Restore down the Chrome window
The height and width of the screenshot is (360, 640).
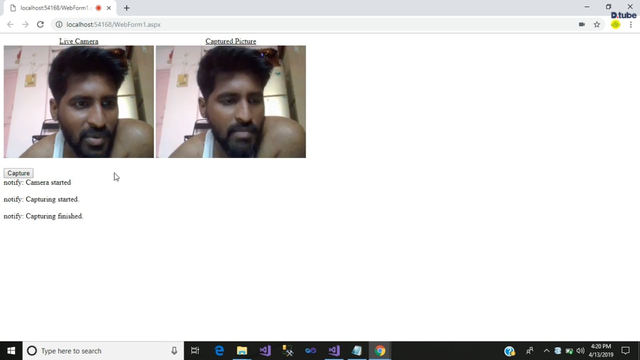(609, 7)
